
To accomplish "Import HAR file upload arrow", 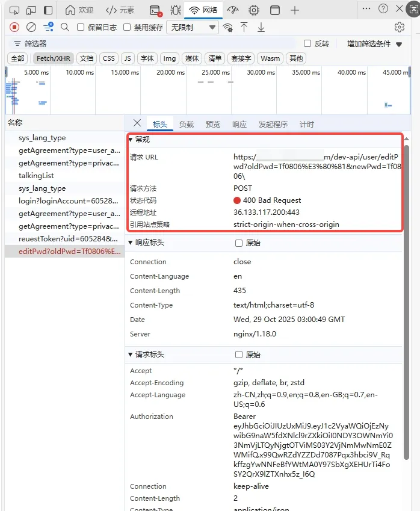I will coord(244,27).
